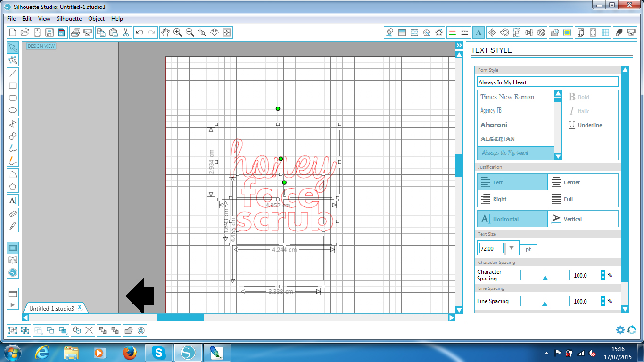Adjust the Line Spacing slider

coord(545,301)
